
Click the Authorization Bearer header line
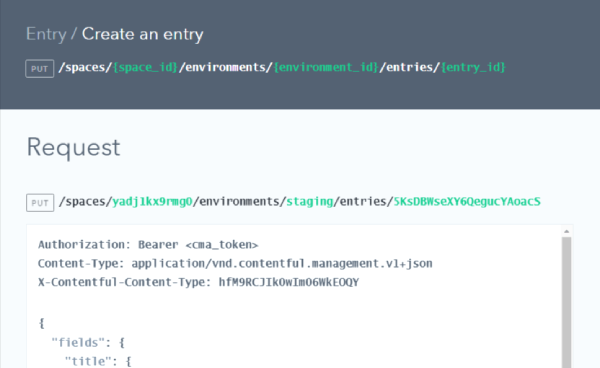148,245
